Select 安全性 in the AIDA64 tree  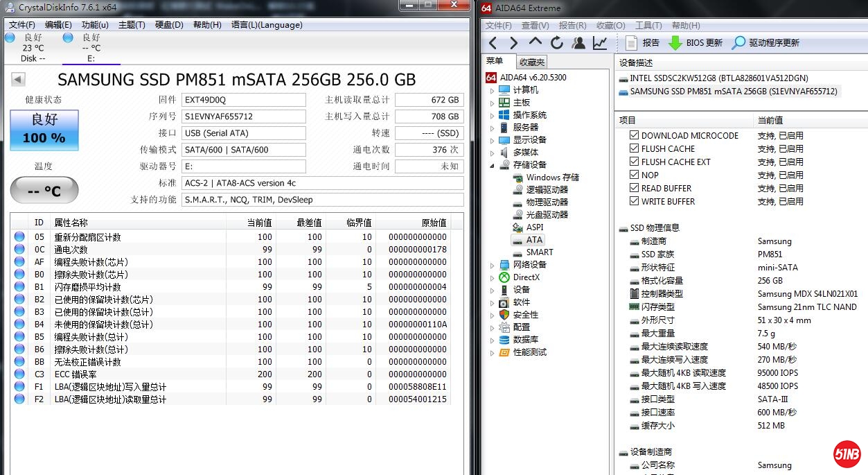(525, 315)
